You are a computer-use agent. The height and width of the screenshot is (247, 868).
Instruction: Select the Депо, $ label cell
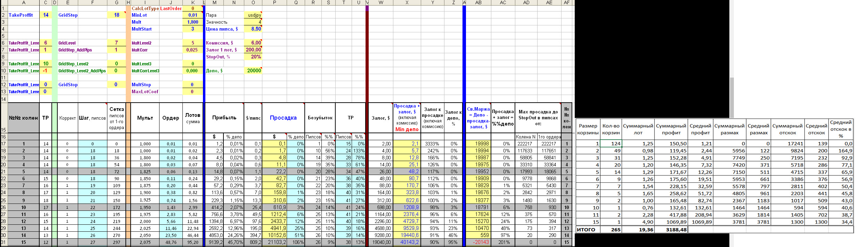tap(224, 71)
